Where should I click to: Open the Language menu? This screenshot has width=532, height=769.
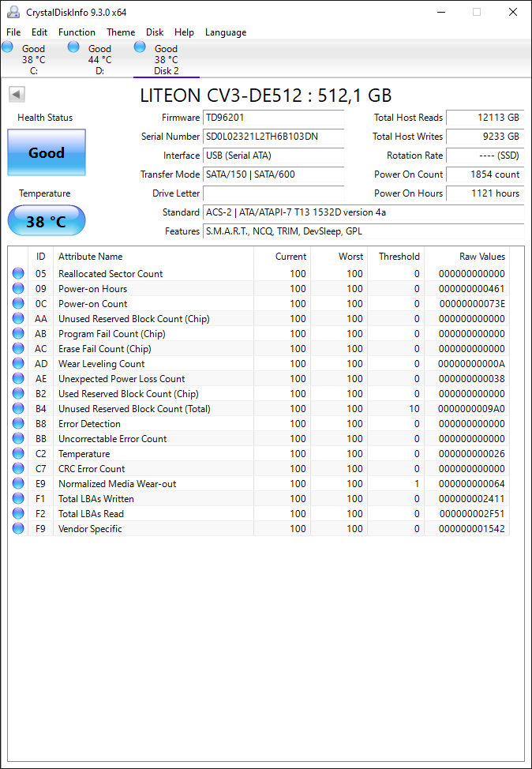(x=226, y=32)
